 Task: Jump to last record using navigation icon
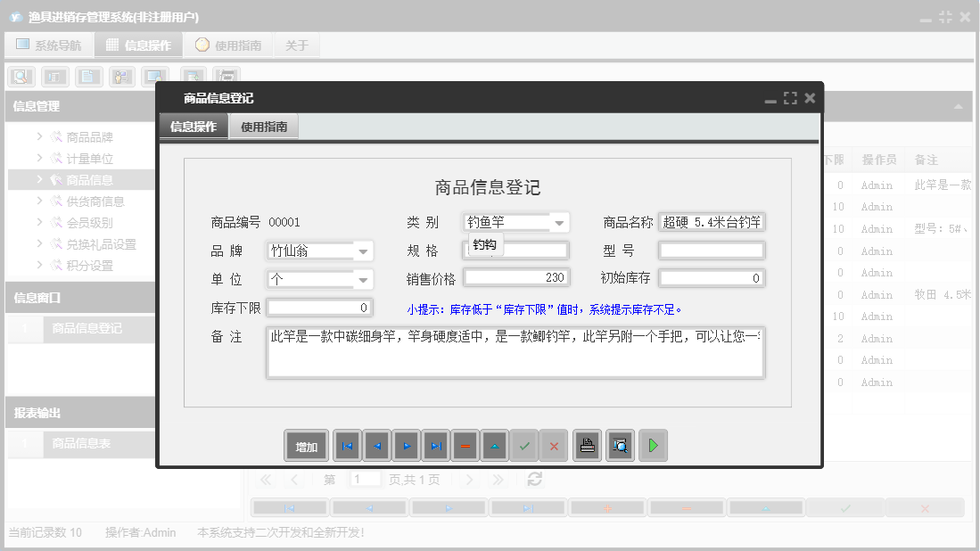point(435,445)
